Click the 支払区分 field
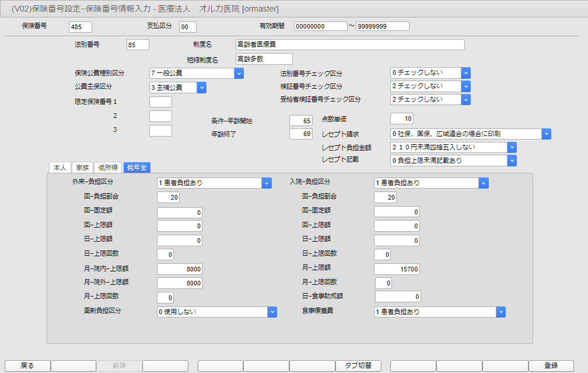 tap(188, 27)
